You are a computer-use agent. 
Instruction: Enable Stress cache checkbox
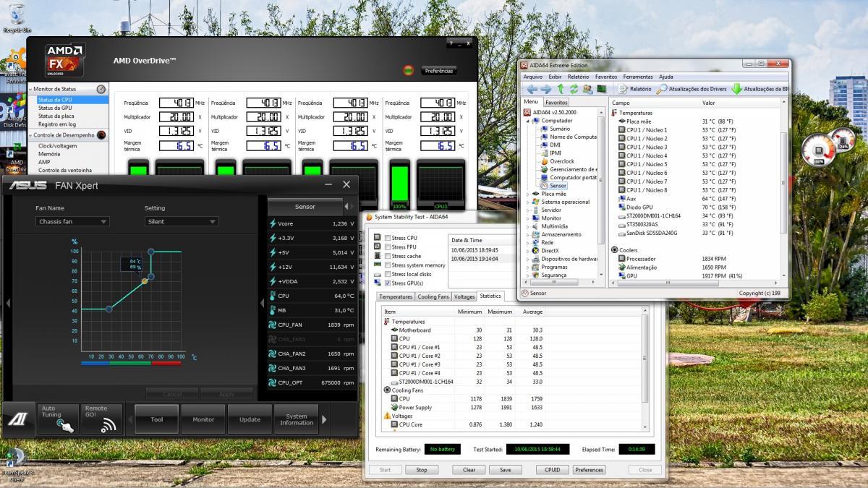(388, 256)
